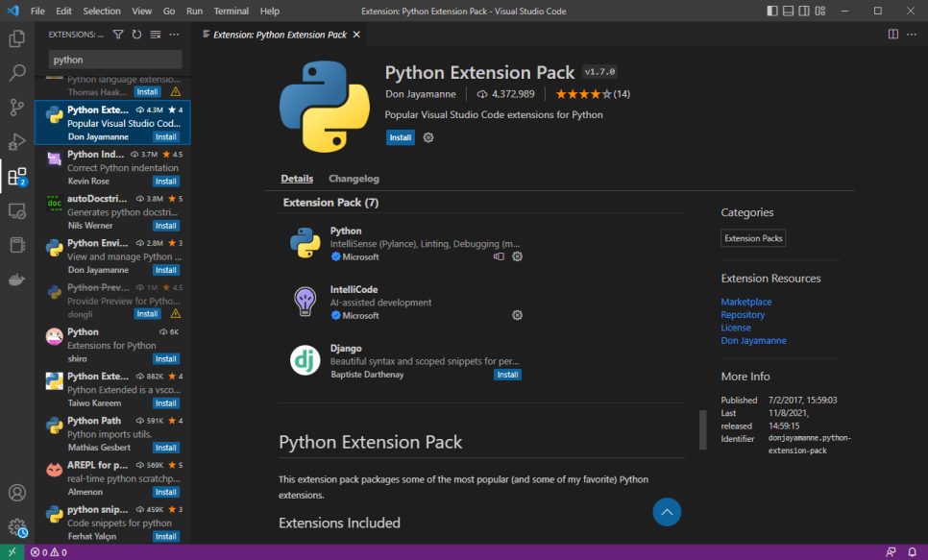Close the Python Extension Pack tab
The width and height of the screenshot is (928, 560).
(356, 35)
